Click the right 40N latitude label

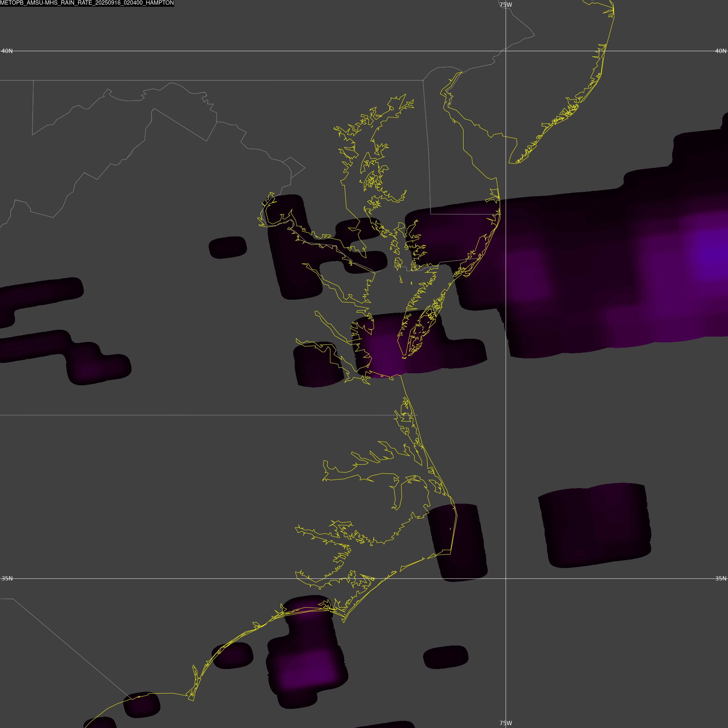(x=721, y=51)
